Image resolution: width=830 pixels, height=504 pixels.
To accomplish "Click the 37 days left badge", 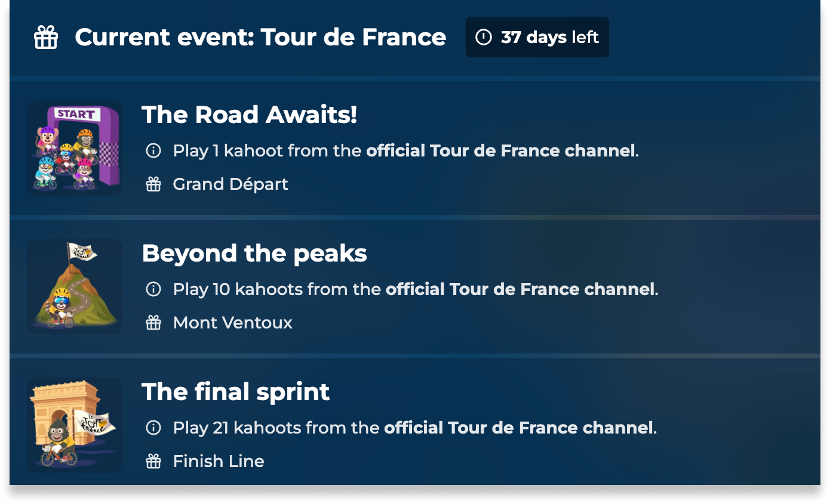I will point(537,37).
